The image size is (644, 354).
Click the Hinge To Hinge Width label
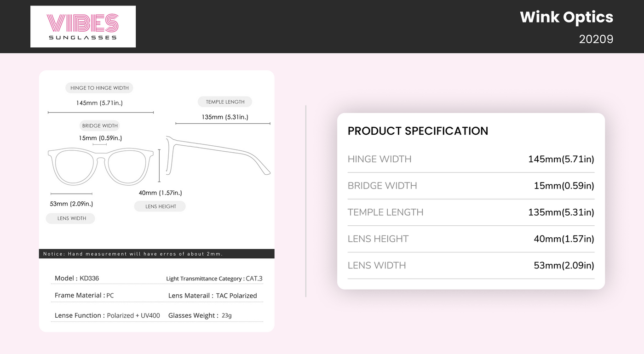coord(99,88)
